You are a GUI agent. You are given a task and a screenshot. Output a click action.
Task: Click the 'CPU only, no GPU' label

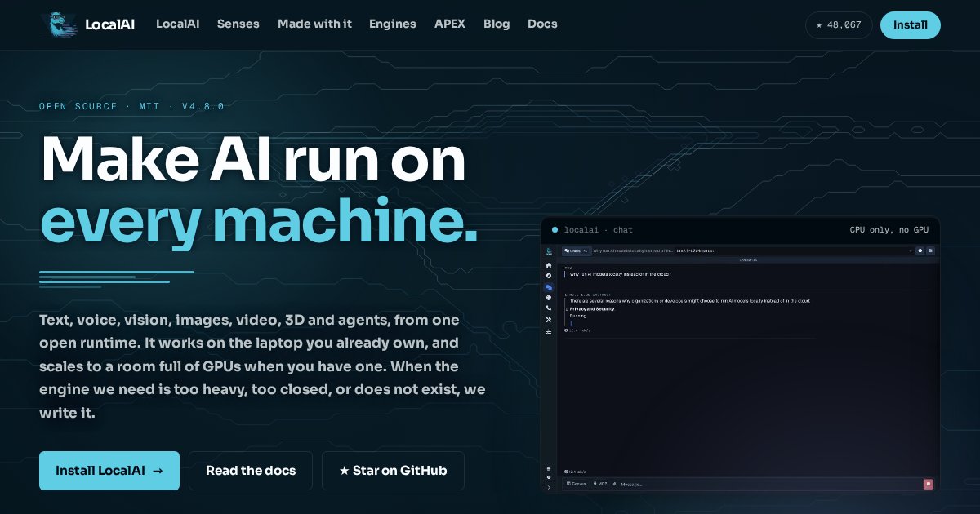point(889,230)
